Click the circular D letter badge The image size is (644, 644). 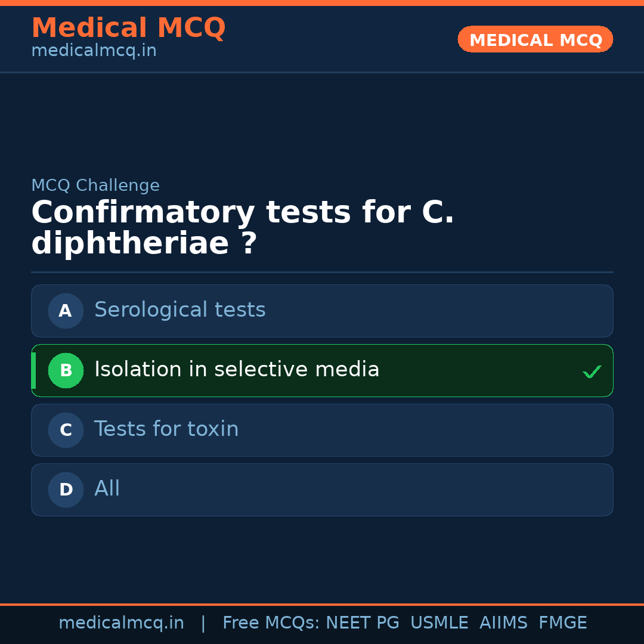click(x=66, y=490)
